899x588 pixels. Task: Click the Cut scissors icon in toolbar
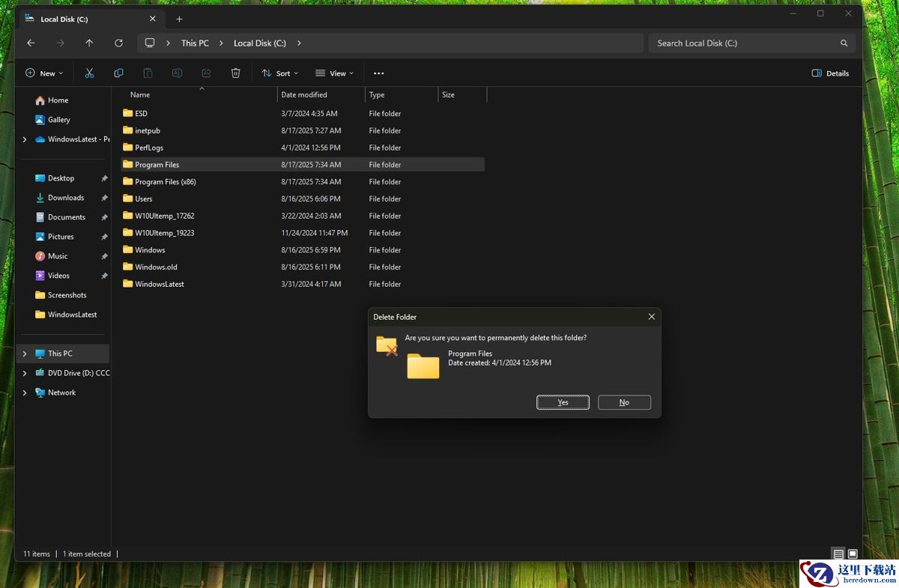[89, 73]
